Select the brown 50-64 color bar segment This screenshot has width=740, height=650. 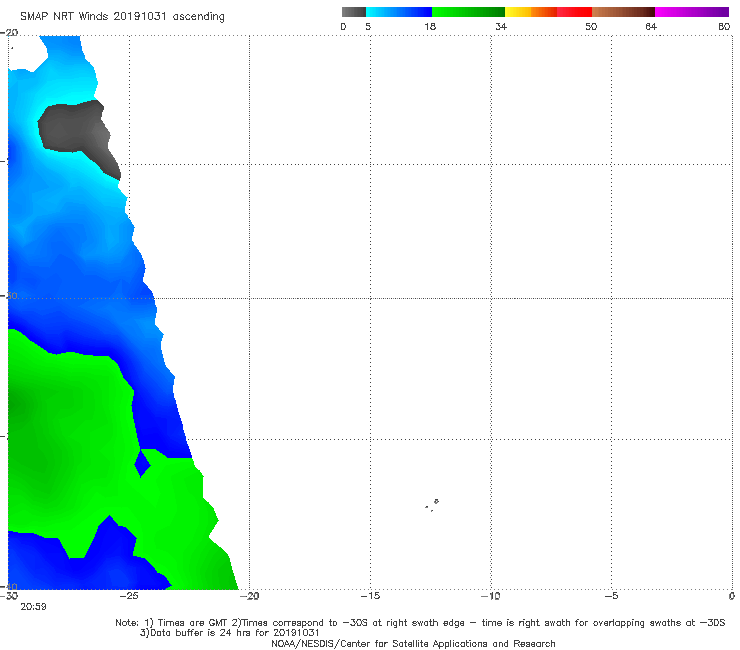(x=623, y=12)
